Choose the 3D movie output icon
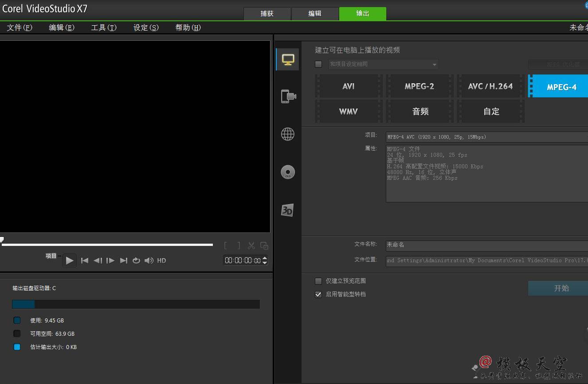Image resolution: width=588 pixels, height=384 pixels. (x=287, y=210)
